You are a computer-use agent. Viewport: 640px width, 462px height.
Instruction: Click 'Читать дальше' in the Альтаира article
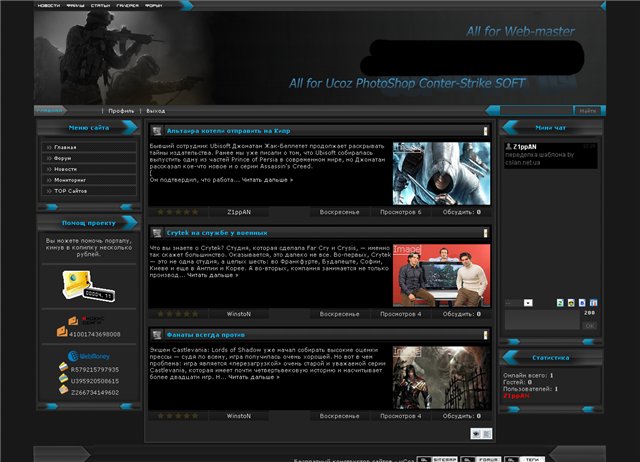coord(267,180)
